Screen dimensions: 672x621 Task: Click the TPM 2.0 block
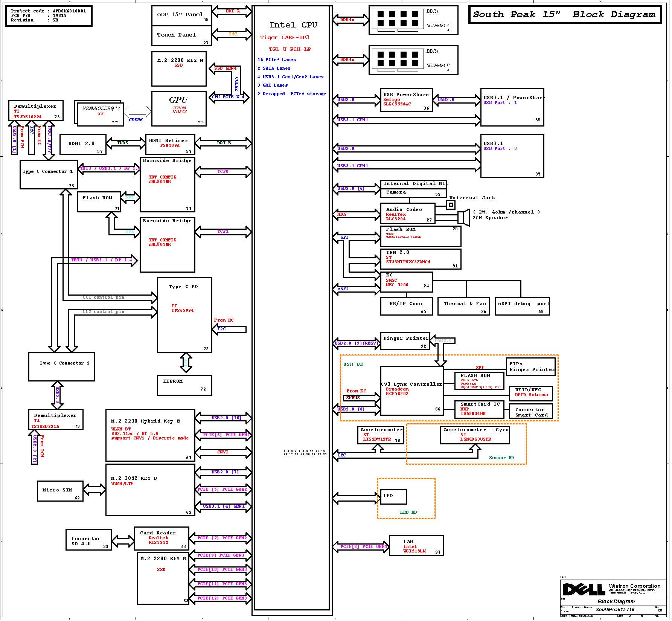(x=421, y=259)
